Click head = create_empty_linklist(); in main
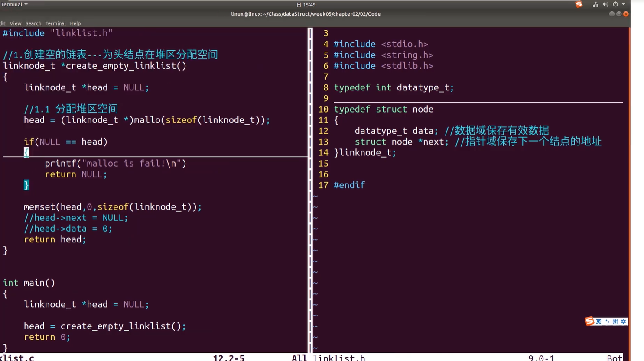644x361 pixels. [x=105, y=326]
